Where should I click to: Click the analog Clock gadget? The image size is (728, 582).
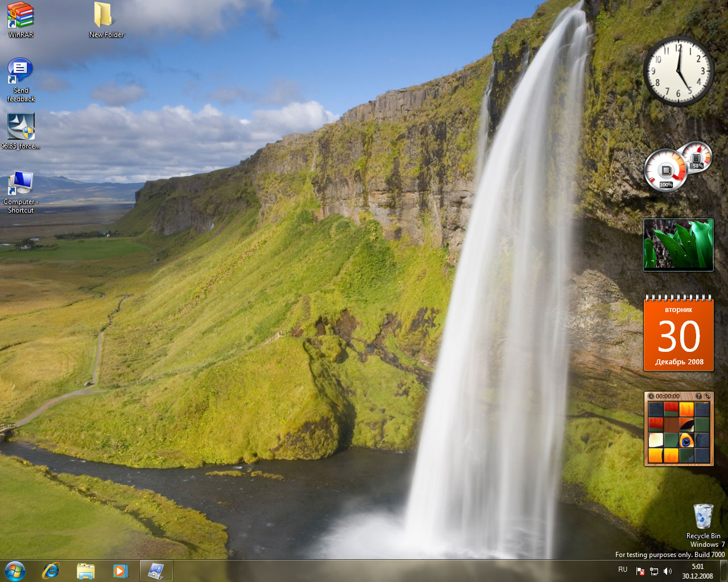[x=679, y=71]
